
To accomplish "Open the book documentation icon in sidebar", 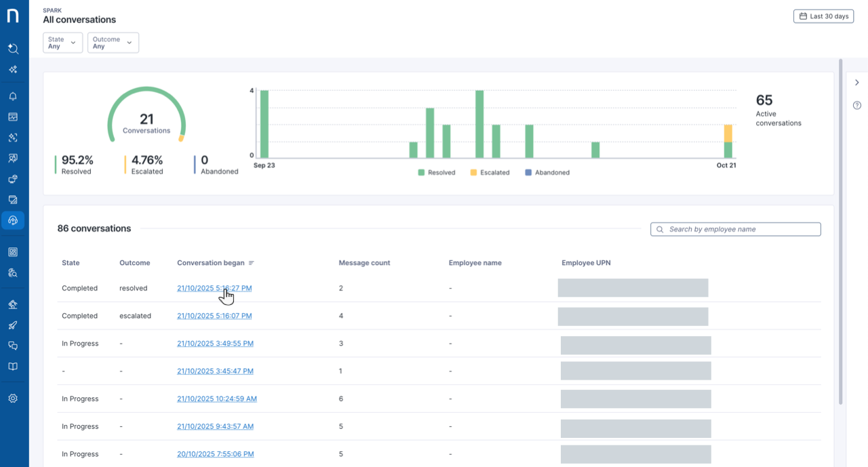I will point(13,367).
